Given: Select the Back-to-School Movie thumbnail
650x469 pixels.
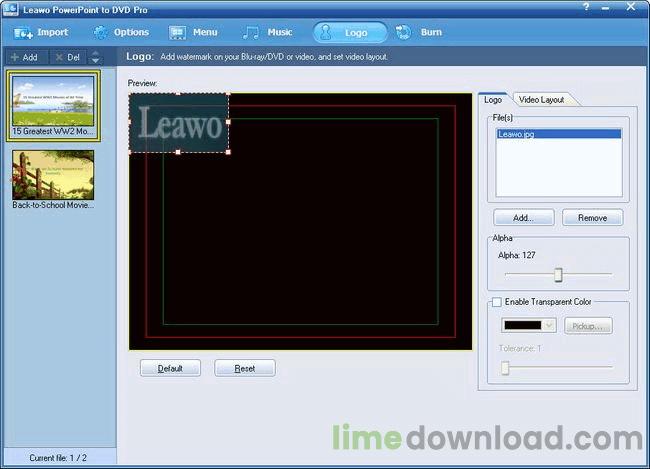Looking at the screenshot, I should coord(53,175).
